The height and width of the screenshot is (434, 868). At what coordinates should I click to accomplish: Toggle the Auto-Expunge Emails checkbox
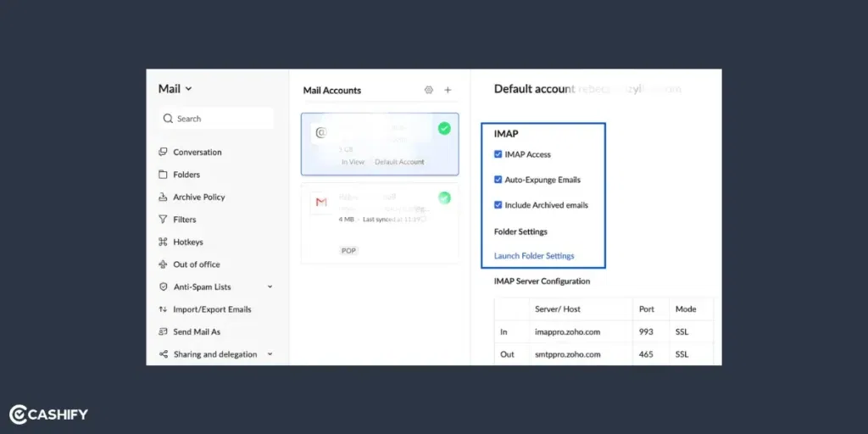498,180
